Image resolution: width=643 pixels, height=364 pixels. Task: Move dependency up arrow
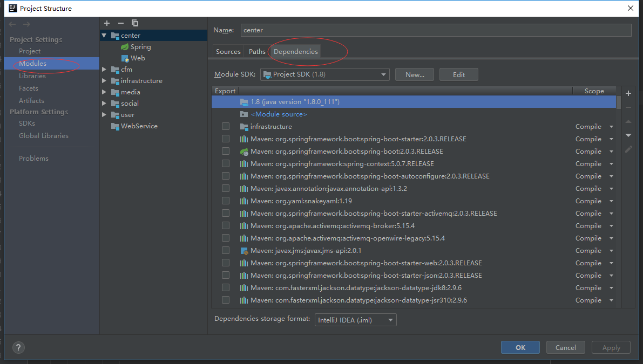(628, 122)
